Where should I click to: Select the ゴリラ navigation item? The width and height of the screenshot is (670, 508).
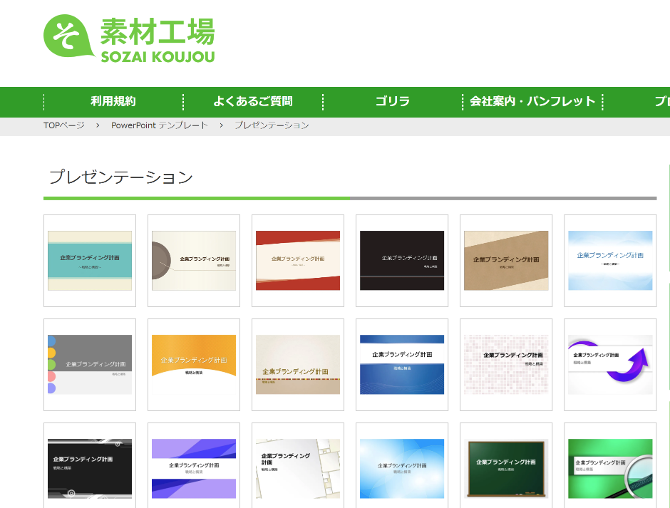[x=392, y=101]
